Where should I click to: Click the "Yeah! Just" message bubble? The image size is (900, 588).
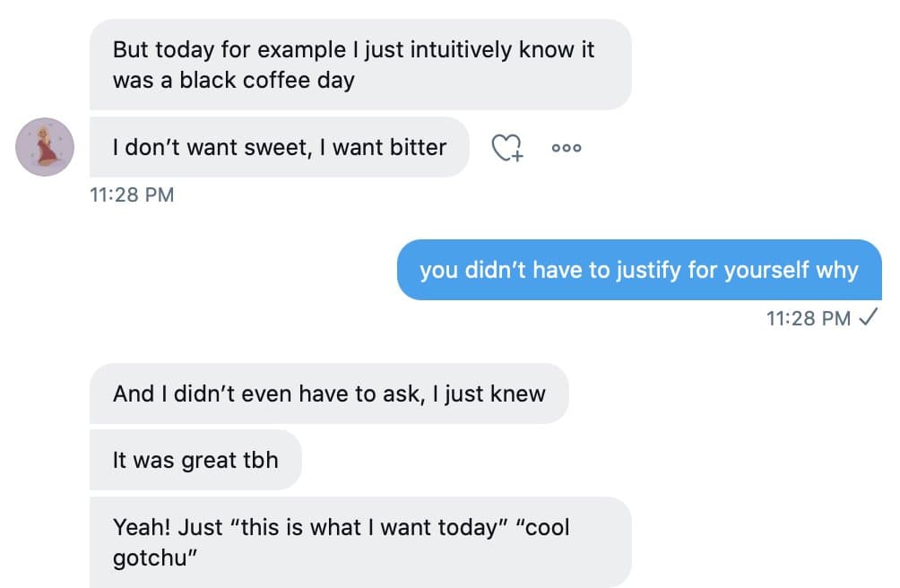click(x=359, y=542)
